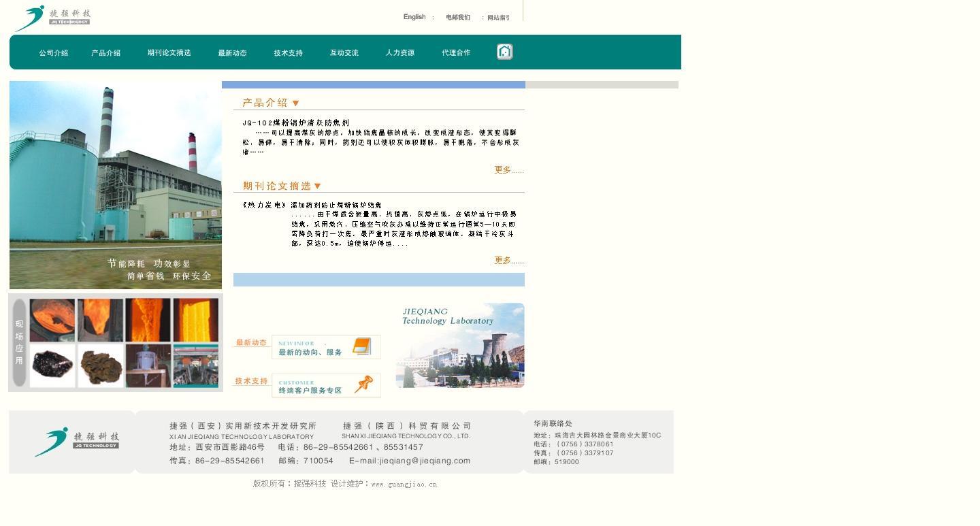
Task: Open the 技术支持 navigation menu item
Action: (x=288, y=53)
